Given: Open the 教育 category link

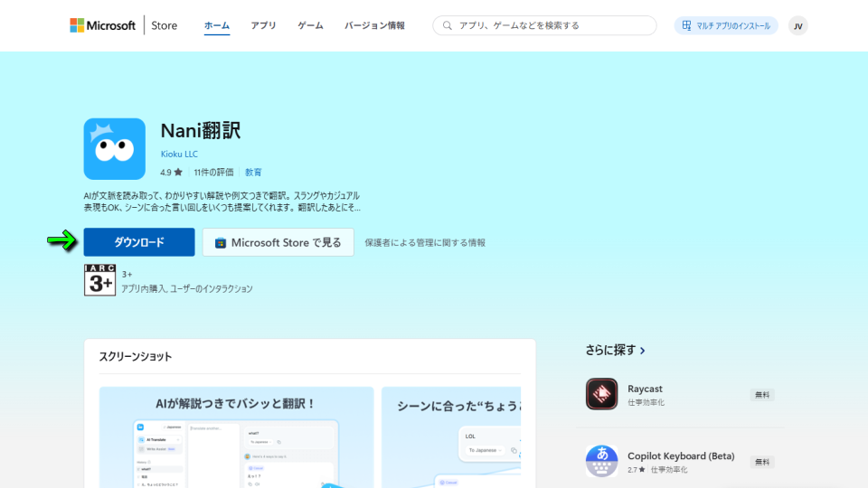Looking at the screenshot, I should (253, 172).
